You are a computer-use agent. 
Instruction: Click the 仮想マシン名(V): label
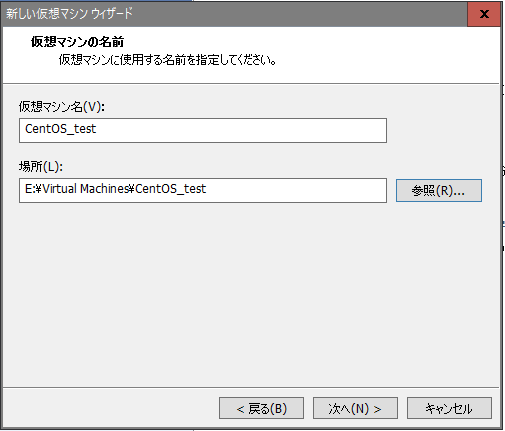(x=62, y=107)
